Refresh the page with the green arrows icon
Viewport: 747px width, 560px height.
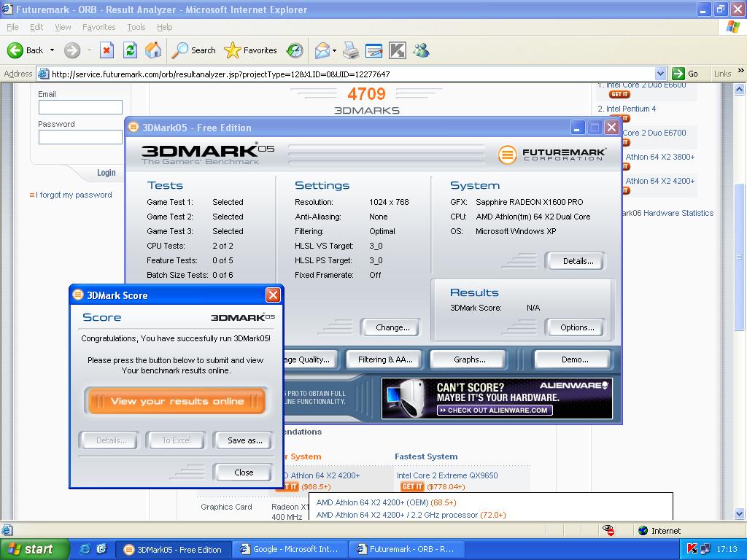(x=130, y=50)
